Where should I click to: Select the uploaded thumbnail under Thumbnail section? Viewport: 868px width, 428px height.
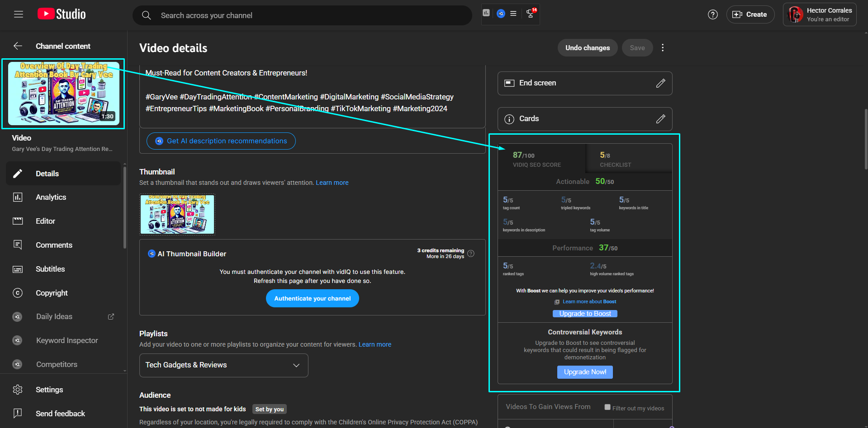177,215
